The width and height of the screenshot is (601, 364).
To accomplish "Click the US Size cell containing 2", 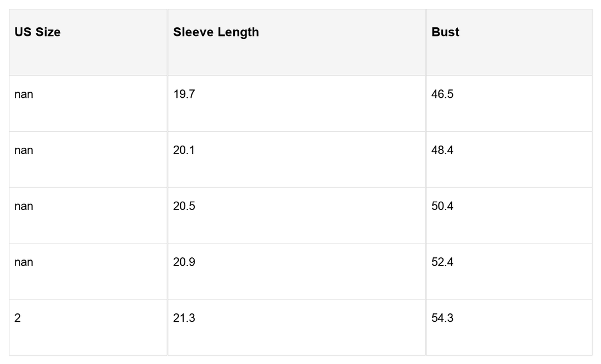I will (x=18, y=318).
